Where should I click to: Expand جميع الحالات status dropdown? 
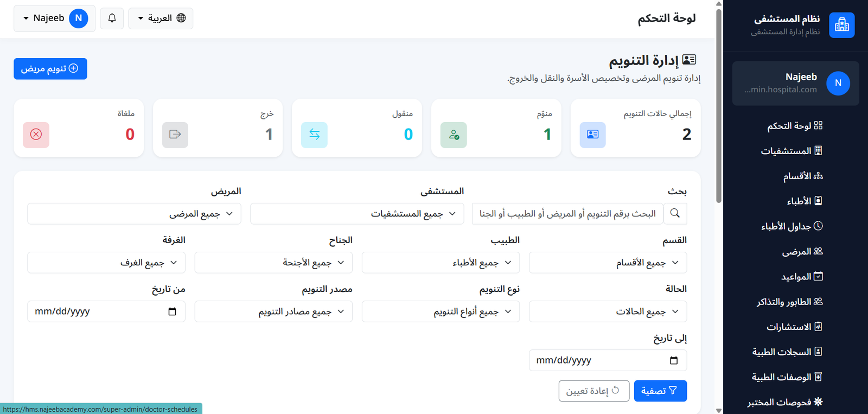tap(608, 311)
